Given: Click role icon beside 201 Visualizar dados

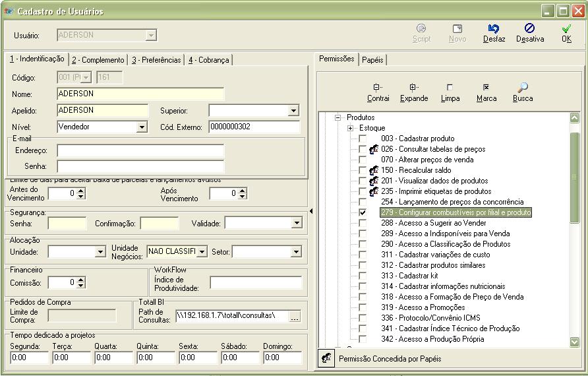Looking at the screenshot, I should pyautogui.click(x=374, y=181).
